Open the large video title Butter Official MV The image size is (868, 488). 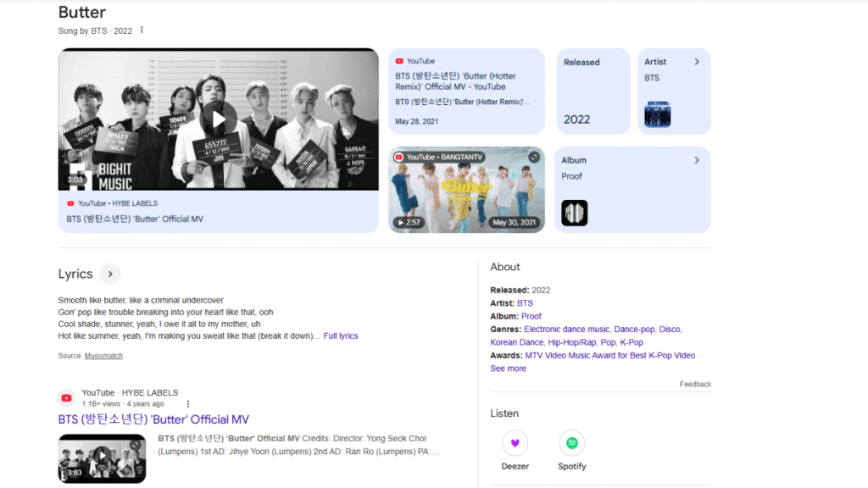tap(135, 219)
